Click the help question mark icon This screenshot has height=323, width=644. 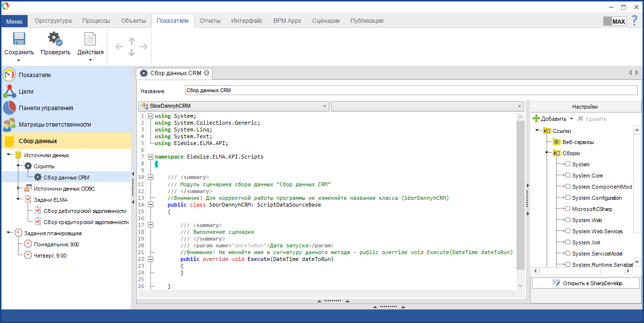click(634, 21)
